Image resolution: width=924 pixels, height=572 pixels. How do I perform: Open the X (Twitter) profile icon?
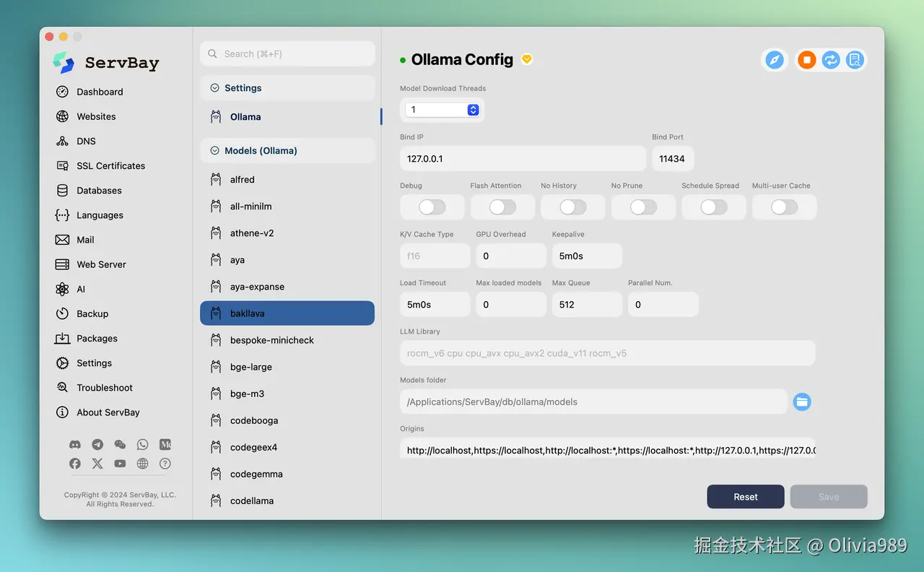(x=97, y=464)
